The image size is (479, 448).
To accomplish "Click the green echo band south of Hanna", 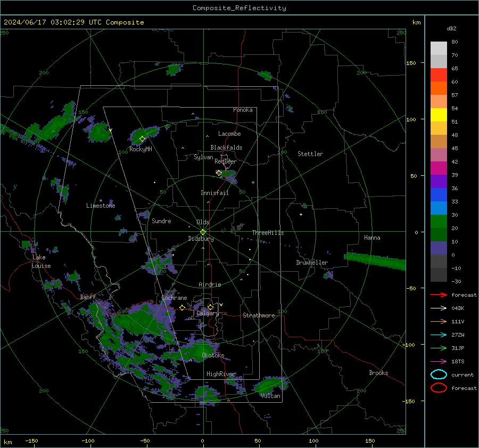I will [x=375, y=262].
